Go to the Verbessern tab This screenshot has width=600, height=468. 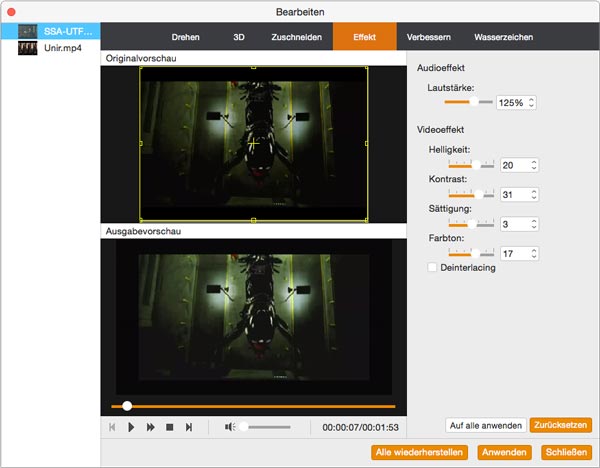tap(429, 37)
